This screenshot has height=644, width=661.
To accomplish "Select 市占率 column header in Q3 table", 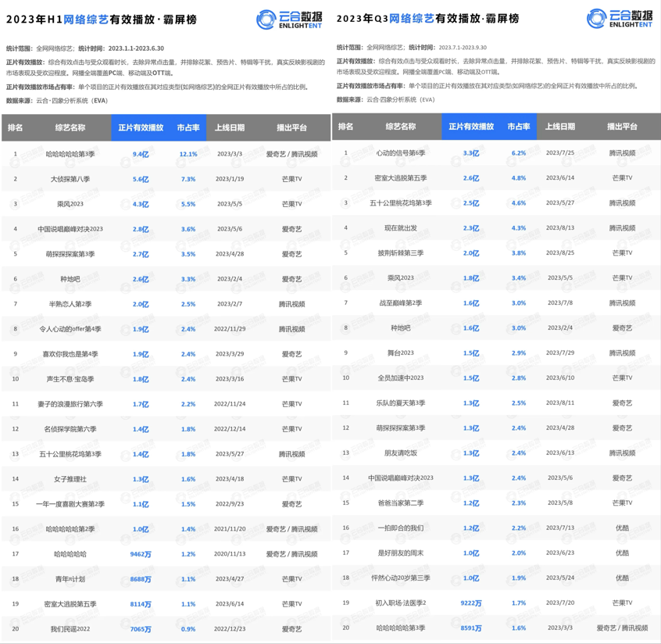I will [x=519, y=127].
